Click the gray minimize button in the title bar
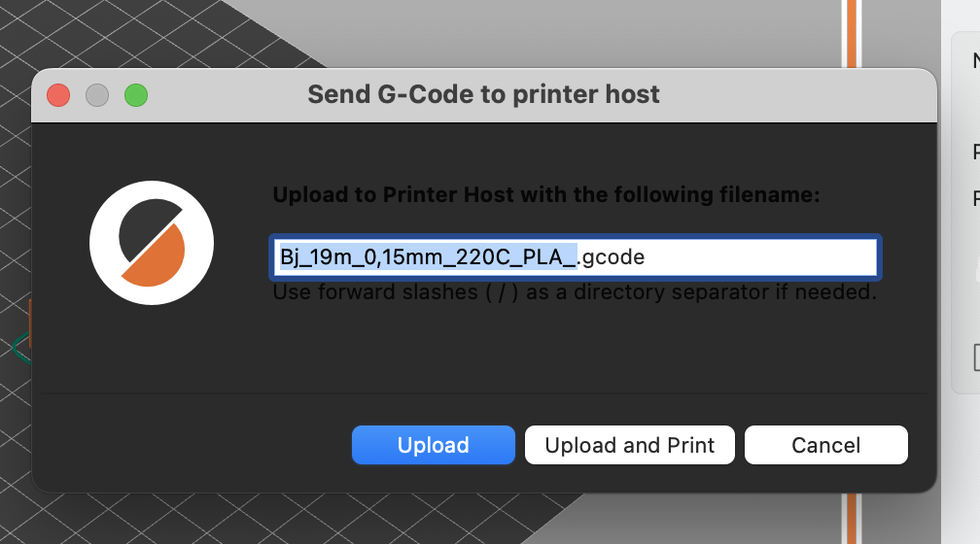980x544 pixels. point(97,95)
